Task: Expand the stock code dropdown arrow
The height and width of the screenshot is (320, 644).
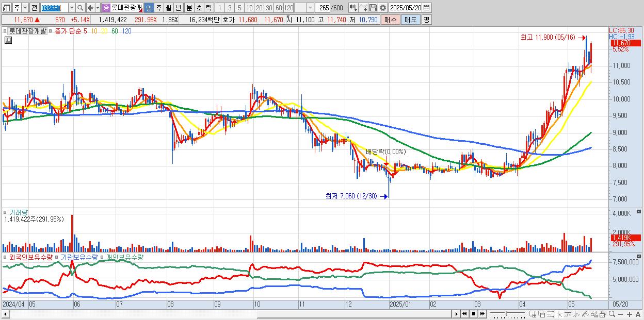Action: tap(72, 8)
